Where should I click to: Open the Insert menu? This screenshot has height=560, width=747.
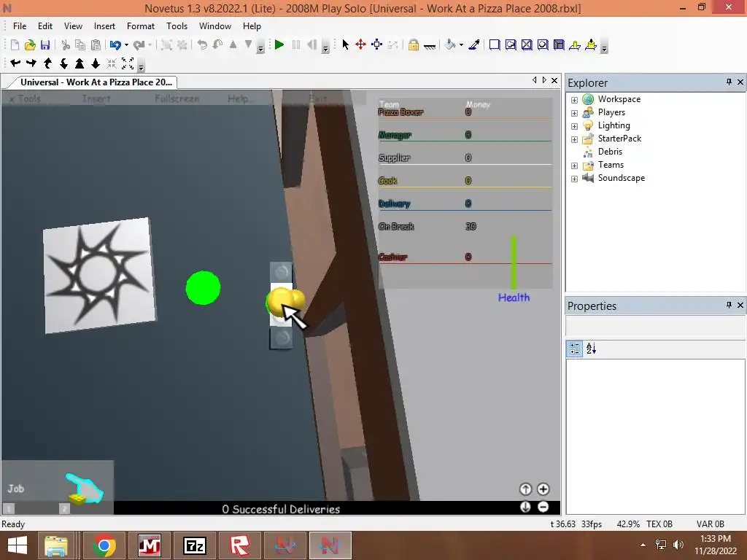(x=104, y=26)
